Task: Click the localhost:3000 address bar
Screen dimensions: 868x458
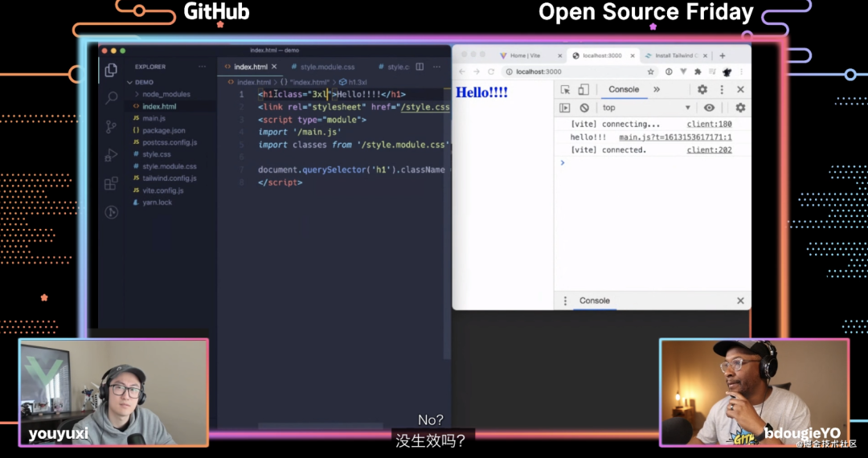Action: (581, 72)
